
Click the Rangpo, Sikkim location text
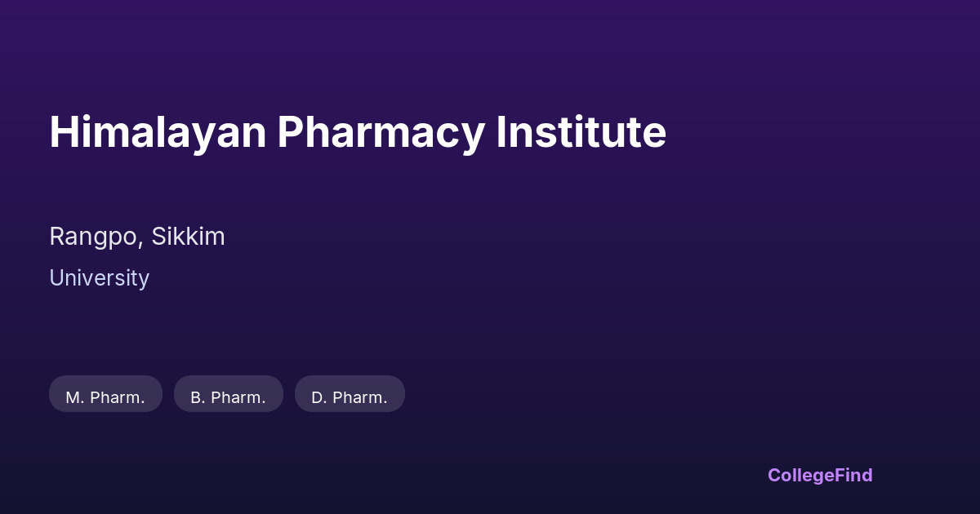pos(137,237)
